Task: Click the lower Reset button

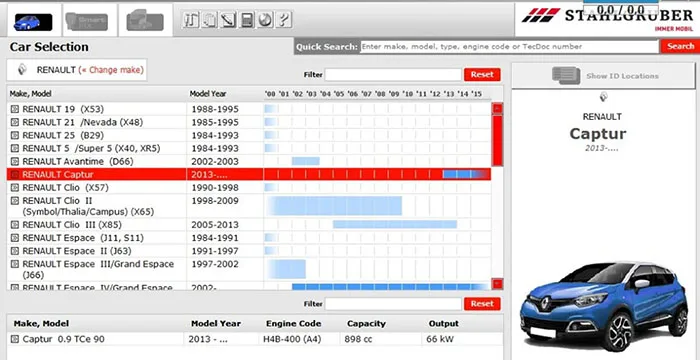Action: [482, 304]
